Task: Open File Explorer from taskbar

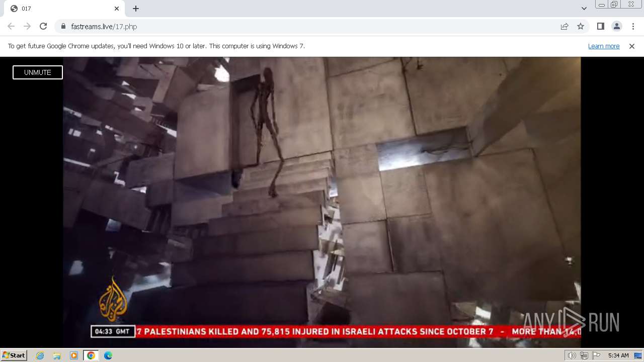Action: click(x=57, y=355)
